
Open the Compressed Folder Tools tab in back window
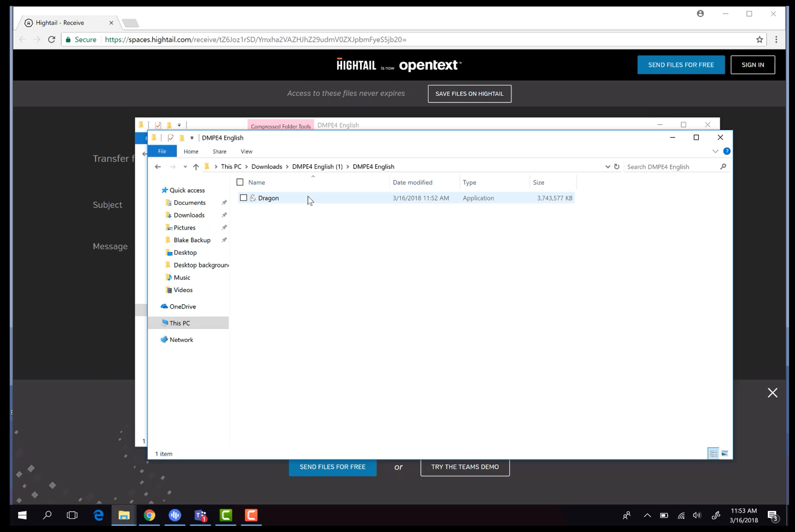click(x=280, y=126)
